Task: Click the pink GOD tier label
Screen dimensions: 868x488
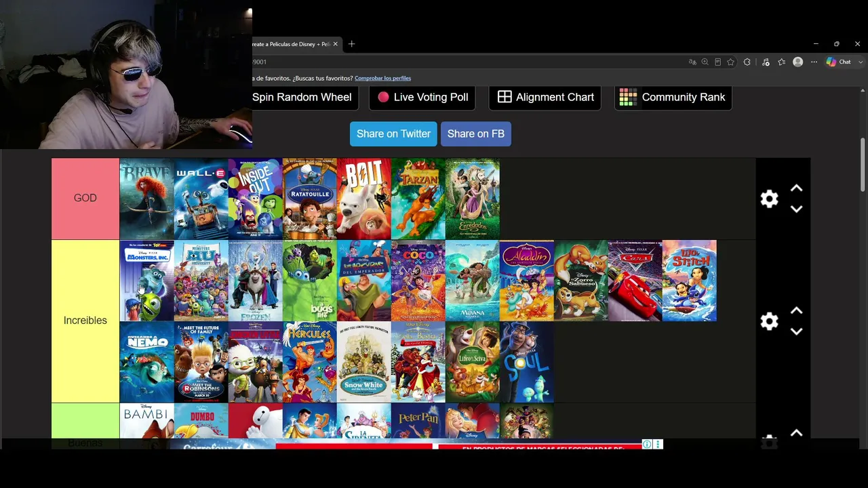Action: 85,199
